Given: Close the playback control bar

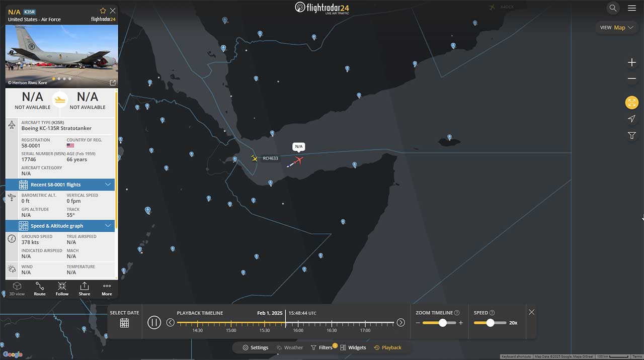Looking at the screenshot, I should pyautogui.click(x=531, y=312).
